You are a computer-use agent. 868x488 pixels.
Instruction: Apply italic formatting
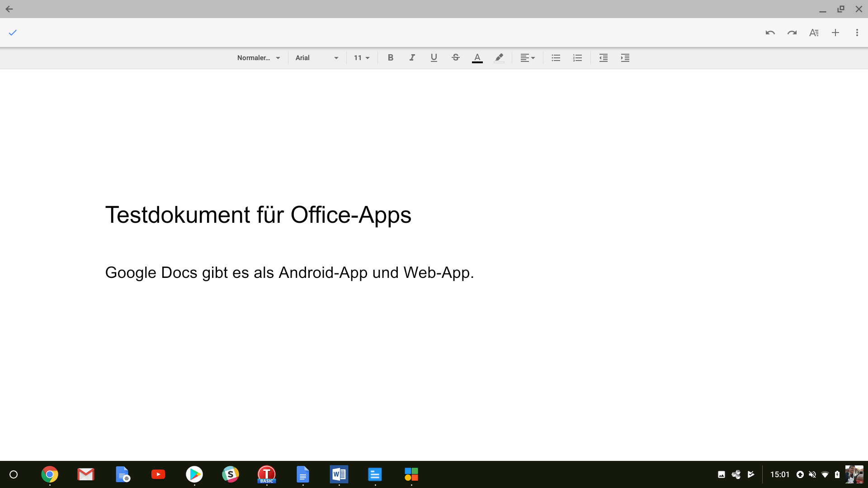point(412,58)
